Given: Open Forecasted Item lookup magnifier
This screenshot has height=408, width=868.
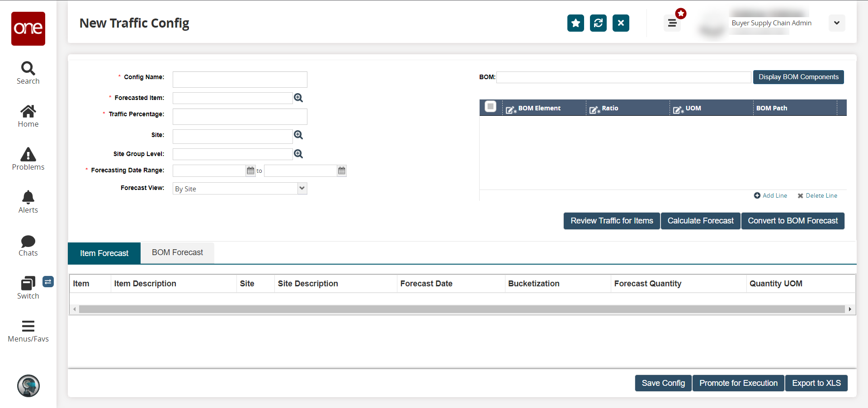Looking at the screenshot, I should tap(298, 98).
